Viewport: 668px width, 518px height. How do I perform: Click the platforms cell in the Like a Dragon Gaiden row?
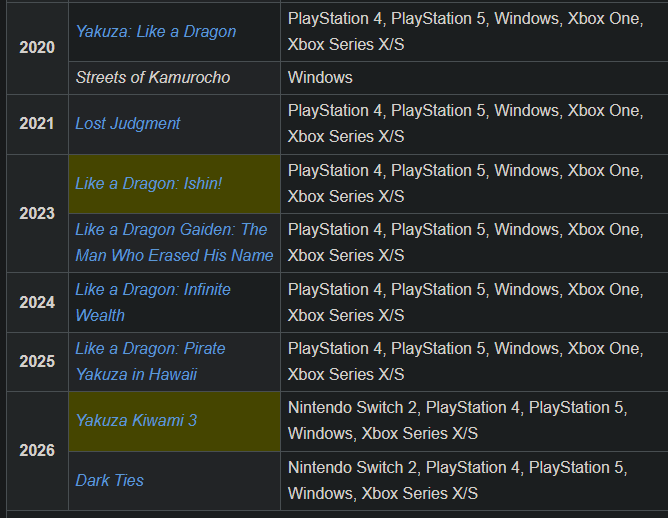coord(474,243)
